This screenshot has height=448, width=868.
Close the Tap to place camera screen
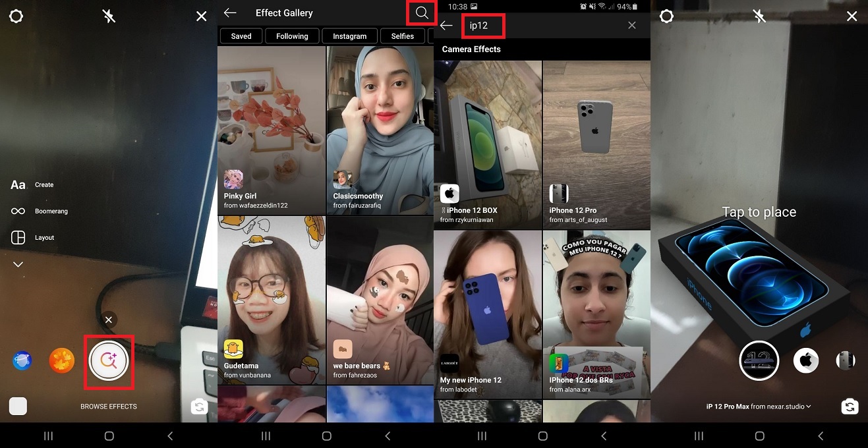click(852, 16)
